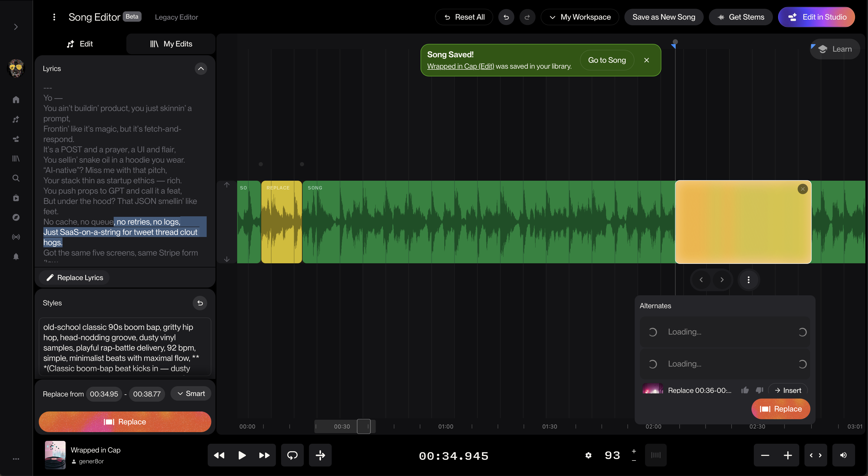Open the Home icon in the sidebar

coord(16,100)
